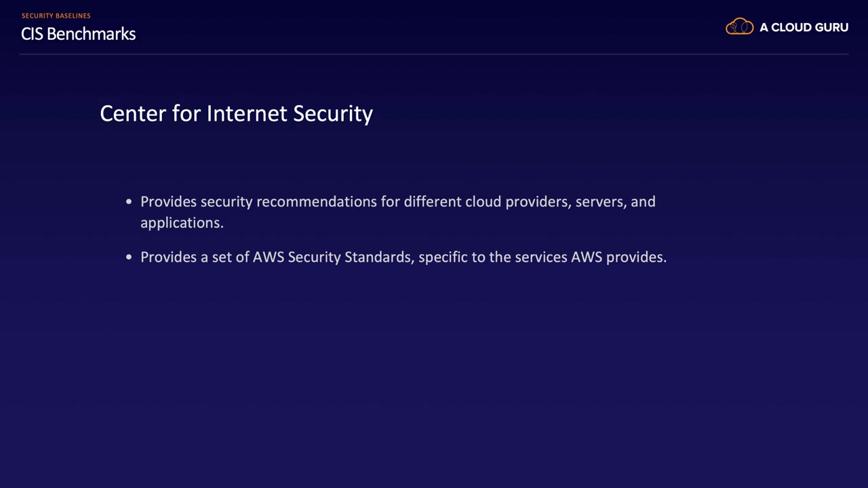Viewport: 868px width, 488px height.
Task: Click the word "specific" in second bullet
Action: pyautogui.click(x=442, y=257)
